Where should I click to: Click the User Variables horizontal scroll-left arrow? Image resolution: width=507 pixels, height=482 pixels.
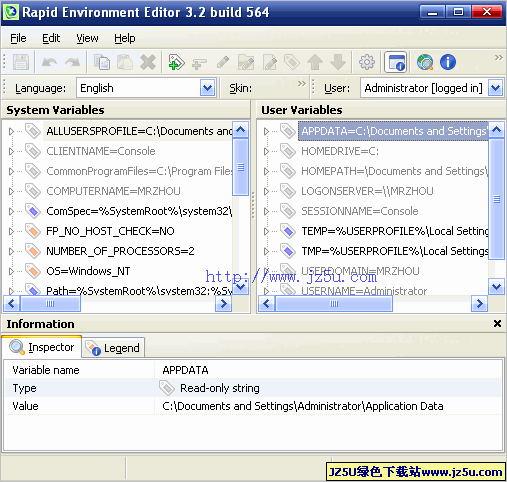click(266, 304)
